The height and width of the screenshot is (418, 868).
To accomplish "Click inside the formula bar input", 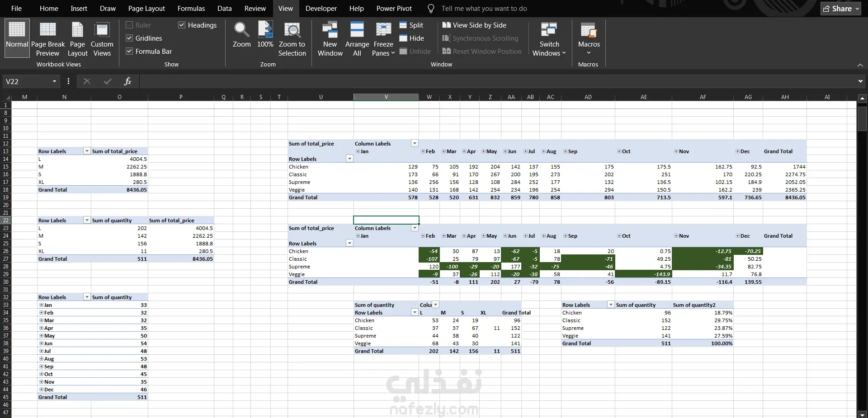I will coord(497,81).
